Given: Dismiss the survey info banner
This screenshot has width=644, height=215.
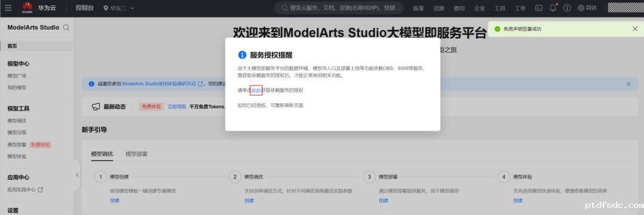Looking at the screenshot, I should point(628,84).
